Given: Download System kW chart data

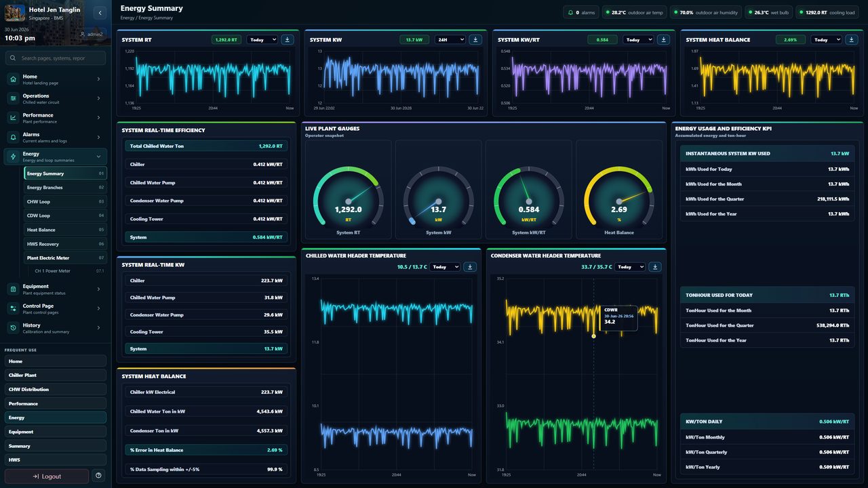Looking at the screenshot, I should tap(475, 40).
